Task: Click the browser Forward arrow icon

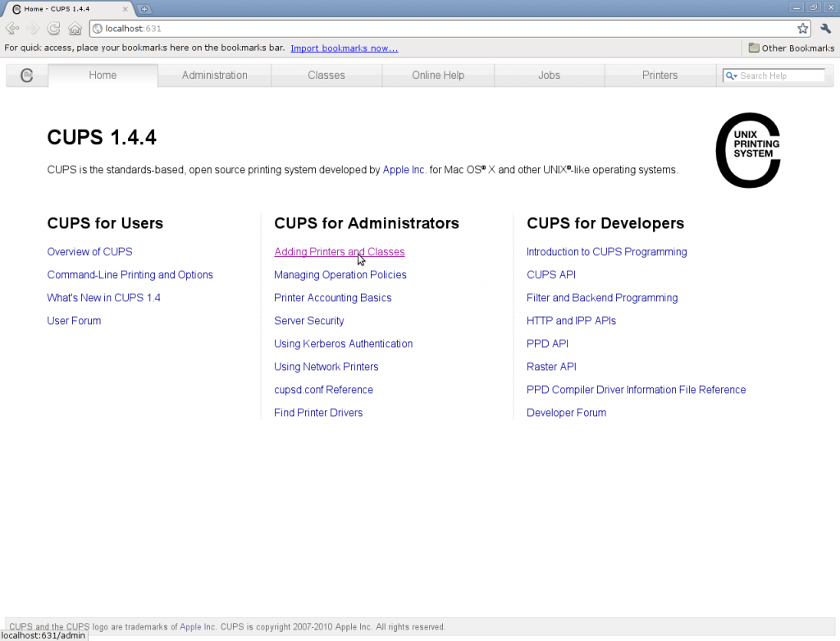Action: point(33,29)
